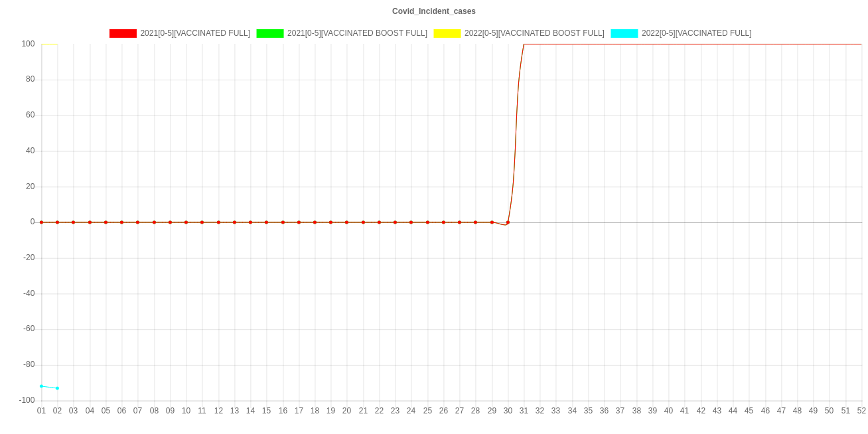Click the yellow 2022 VACCINATED BOOST FULL swatch
868x434 pixels.
tap(447, 33)
